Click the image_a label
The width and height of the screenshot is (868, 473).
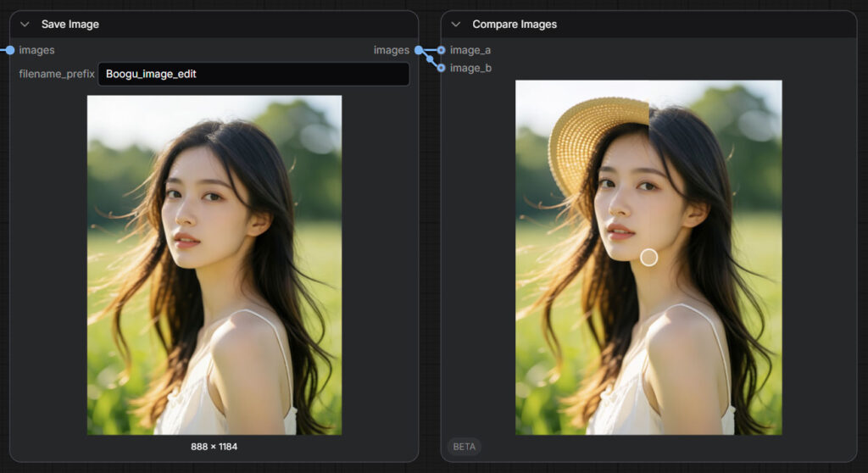[470, 50]
